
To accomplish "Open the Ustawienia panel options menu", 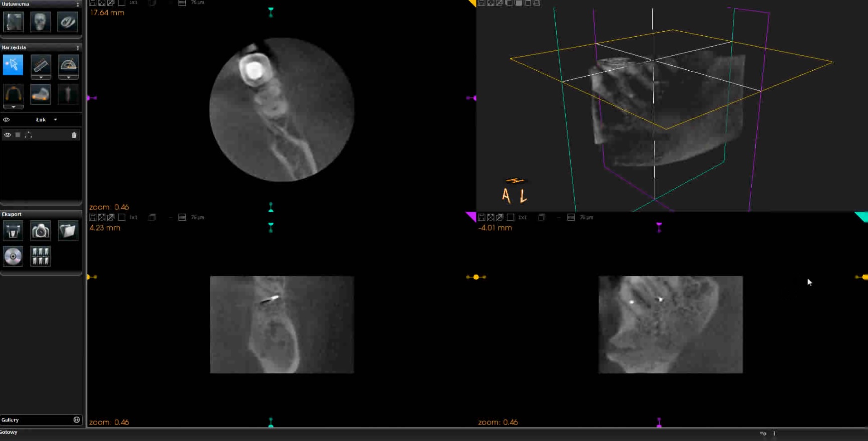I will (77, 4).
